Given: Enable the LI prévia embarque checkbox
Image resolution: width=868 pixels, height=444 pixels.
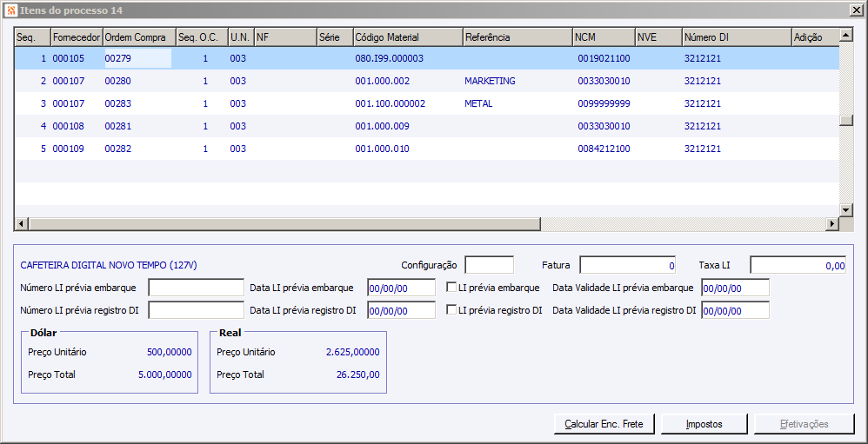Looking at the screenshot, I should coord(451,288).
